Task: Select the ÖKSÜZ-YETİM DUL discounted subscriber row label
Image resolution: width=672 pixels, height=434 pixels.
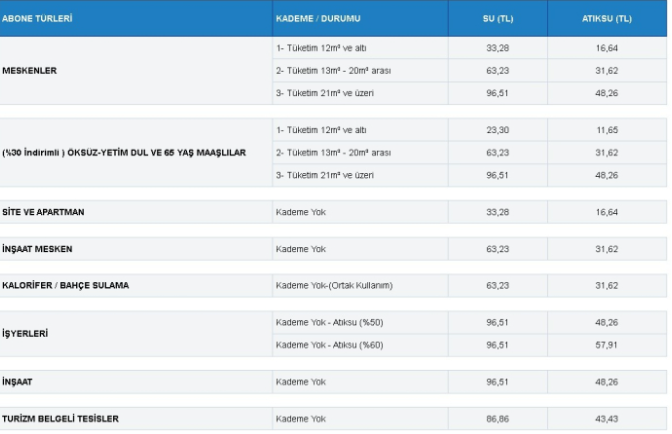Action: [123, 153]
